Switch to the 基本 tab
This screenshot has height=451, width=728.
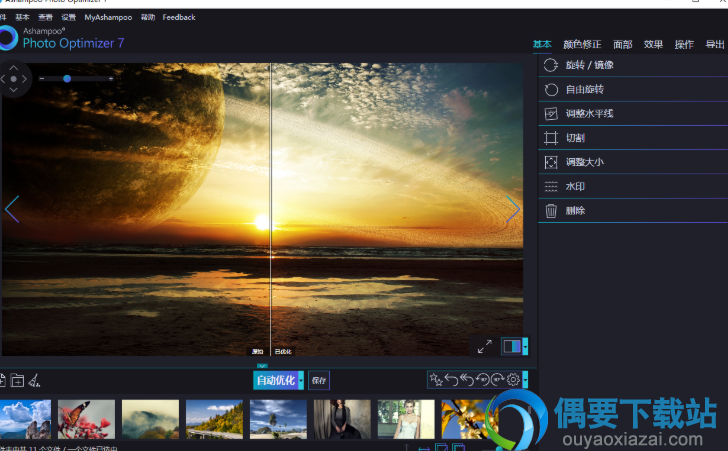[x=542, y=44]
